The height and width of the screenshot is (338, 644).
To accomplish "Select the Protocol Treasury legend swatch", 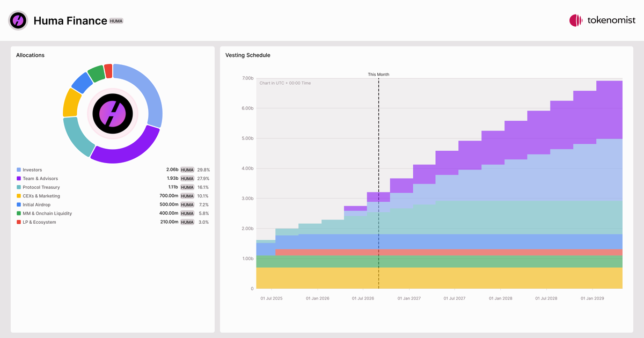I will (x=19, y=187).
